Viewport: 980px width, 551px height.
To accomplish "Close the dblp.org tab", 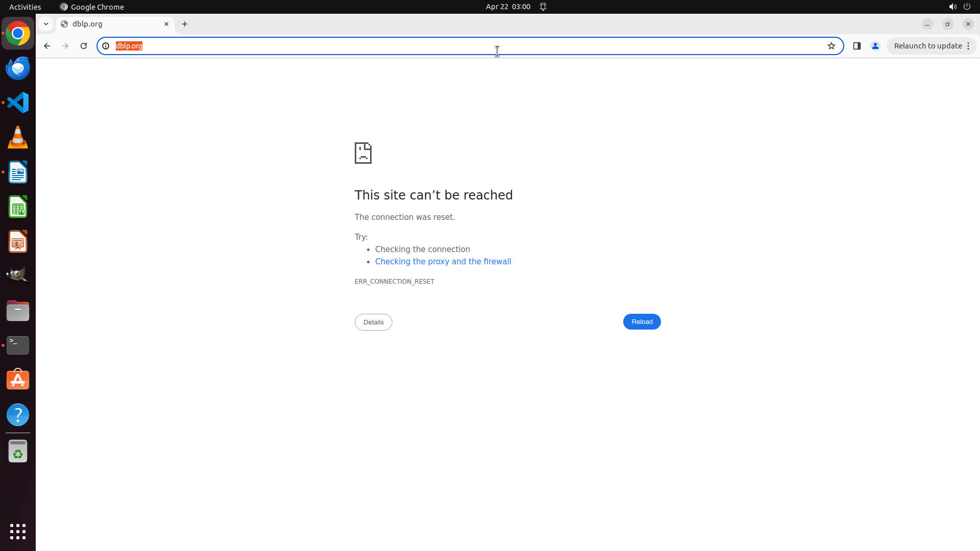I will 166,24.
